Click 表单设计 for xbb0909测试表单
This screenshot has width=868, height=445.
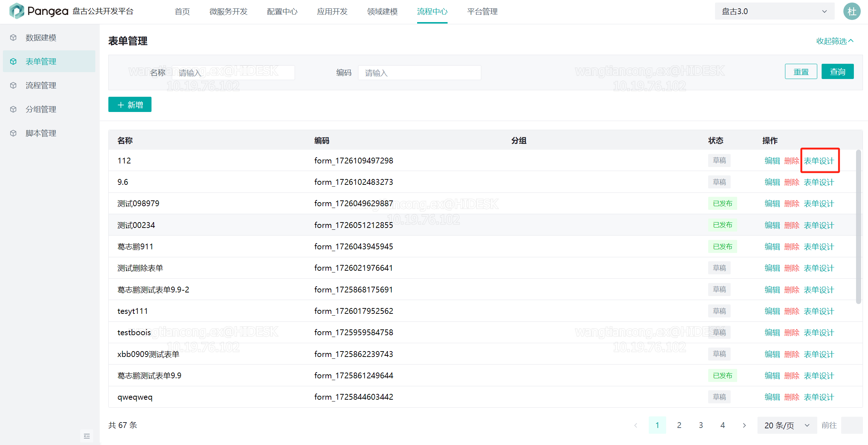(x=819, y=354)
